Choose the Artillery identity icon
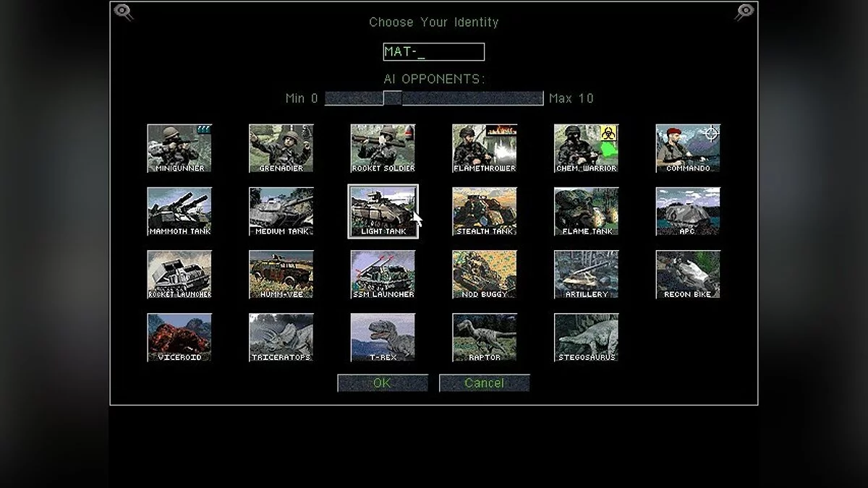This screenshot has width=868, height=488. [x=587, y=274]
